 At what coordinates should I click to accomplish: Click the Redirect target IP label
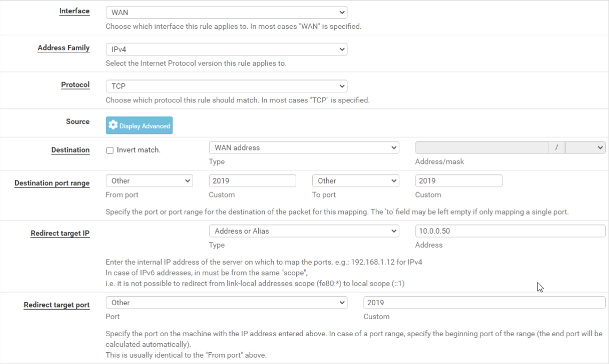[x=60, y=233]
